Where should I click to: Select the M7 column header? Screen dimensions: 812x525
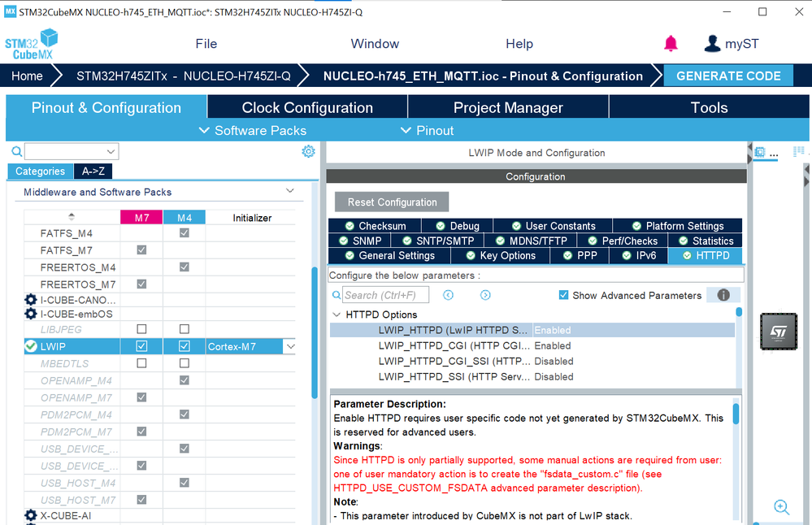[141, 218]
